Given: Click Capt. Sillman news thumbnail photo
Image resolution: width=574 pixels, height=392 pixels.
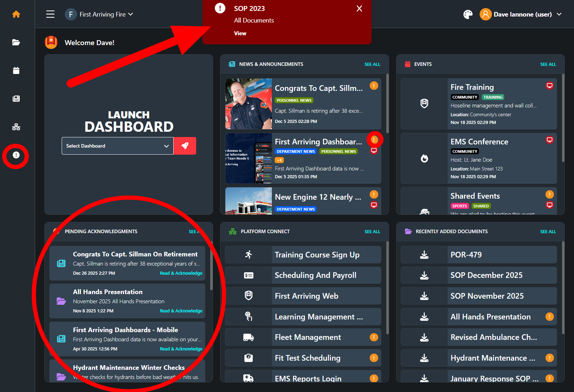Looking at the screenshot, I should tap(249, 104).
